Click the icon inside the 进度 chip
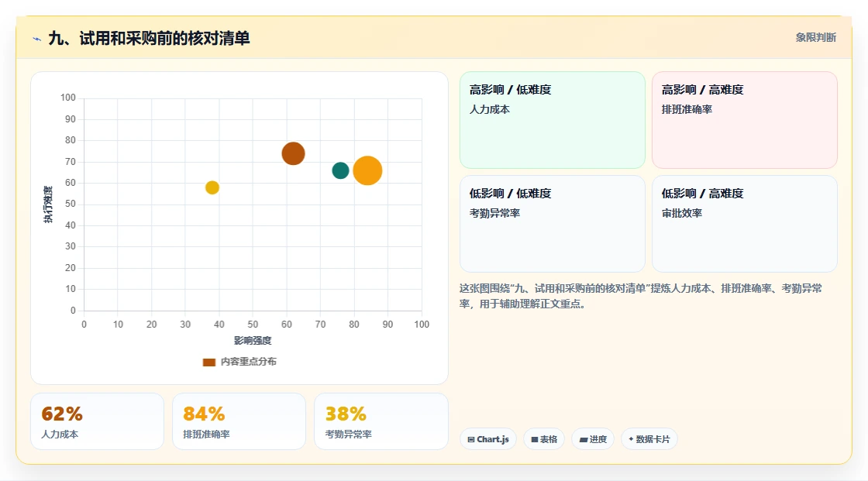 tap(584, 439)
